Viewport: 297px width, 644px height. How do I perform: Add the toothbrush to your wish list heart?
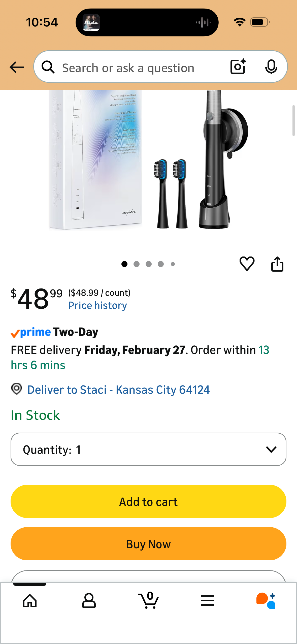click(247, 264)
